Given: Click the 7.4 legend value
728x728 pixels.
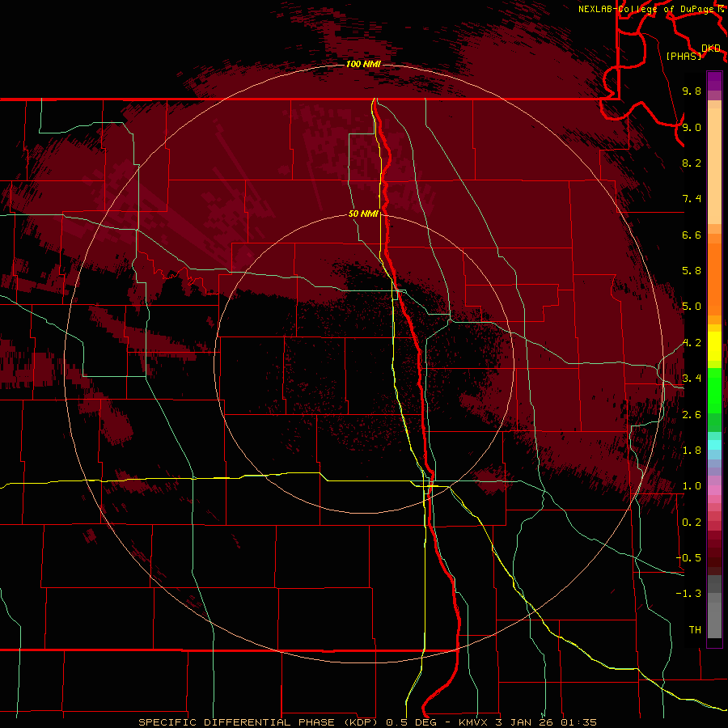Looking at the screenshot, I should 692,199.
